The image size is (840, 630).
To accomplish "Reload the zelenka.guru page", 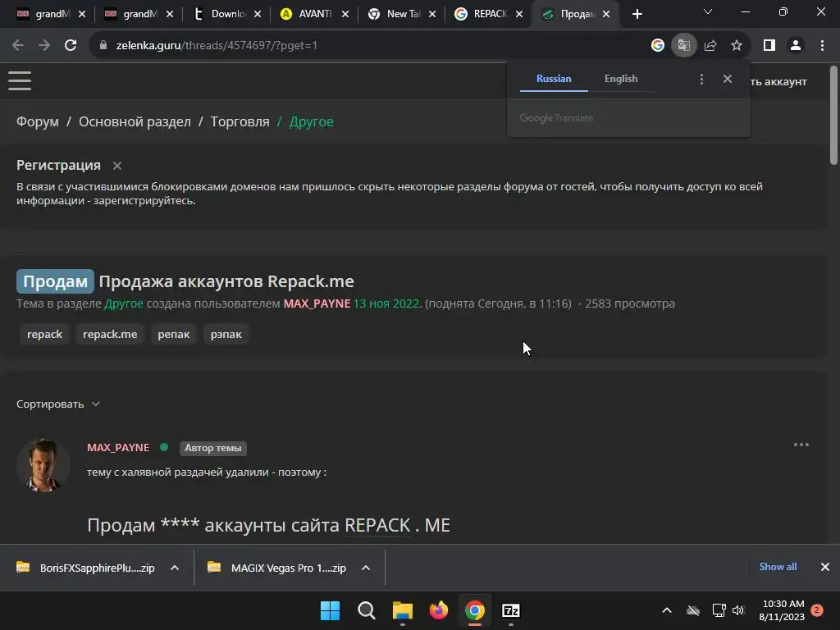I will [x=71, y=46].
